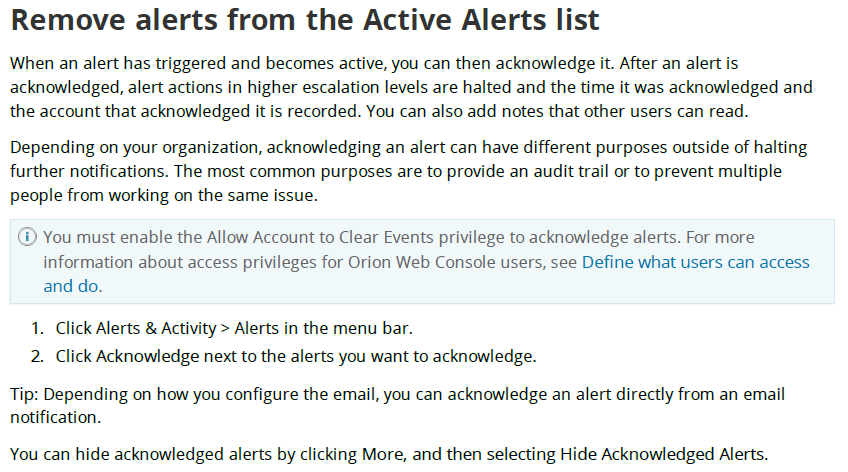This screenshot has height=472, width=848.
Task: Click the word 'More' in last sentence
Action: [383, 454]
